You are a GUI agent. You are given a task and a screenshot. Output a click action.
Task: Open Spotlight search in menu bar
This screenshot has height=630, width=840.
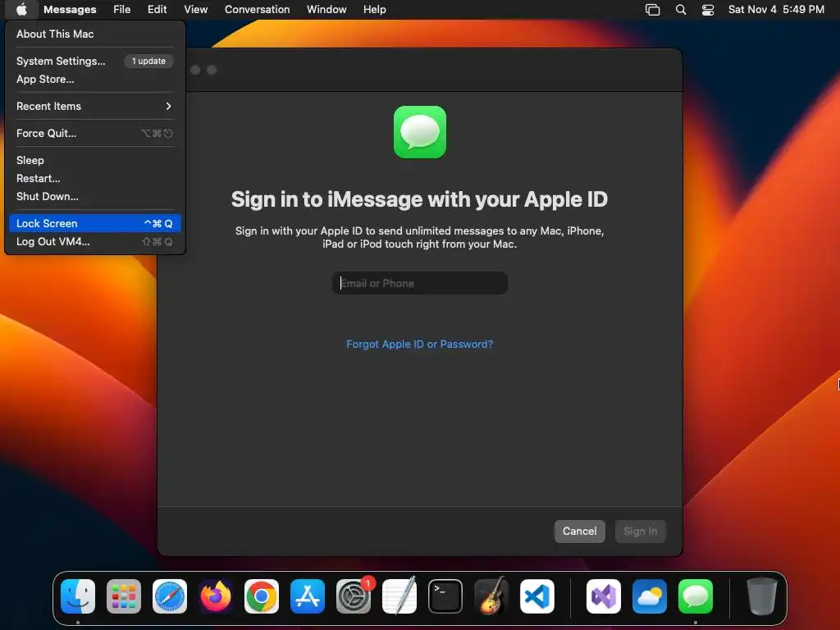coord(680,10)
